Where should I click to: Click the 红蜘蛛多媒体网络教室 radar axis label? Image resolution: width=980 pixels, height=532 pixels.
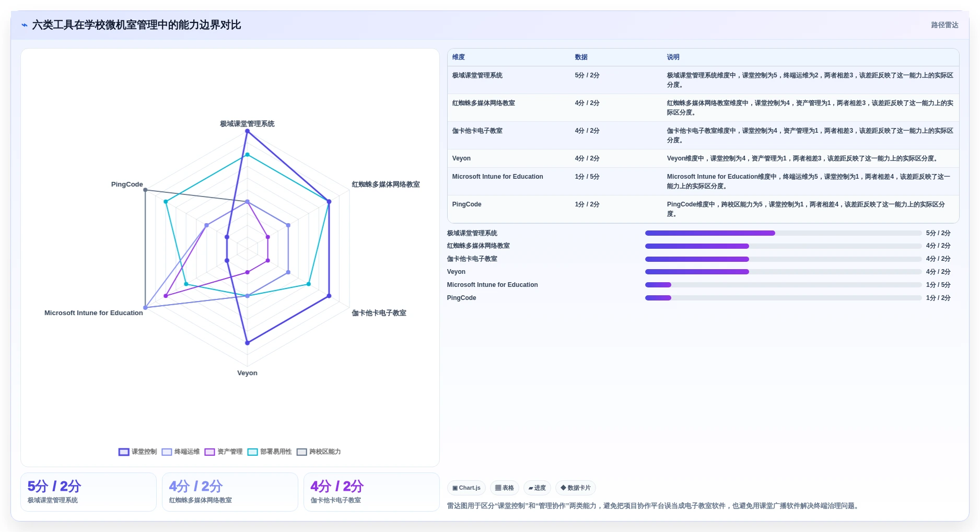coord(386,184)
